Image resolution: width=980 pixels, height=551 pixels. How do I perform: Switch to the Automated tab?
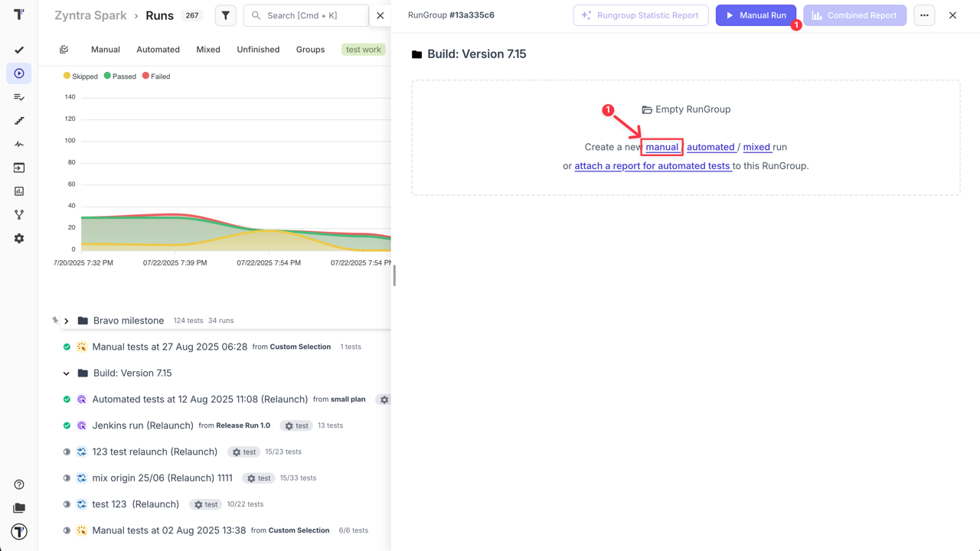click(x=158, y=50)
